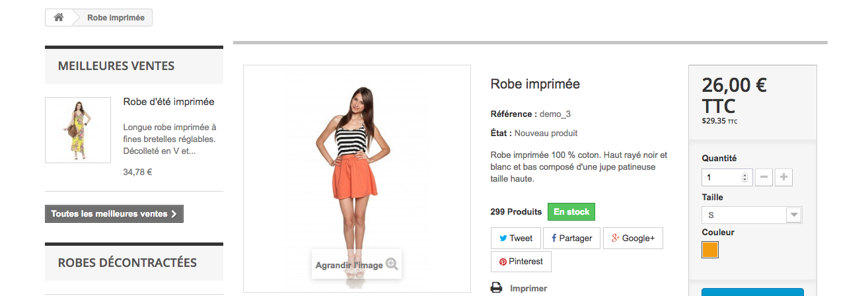Open Toutes les meilleures ventes
This screenshot has width=868, height=296.
tap(114, 214)
